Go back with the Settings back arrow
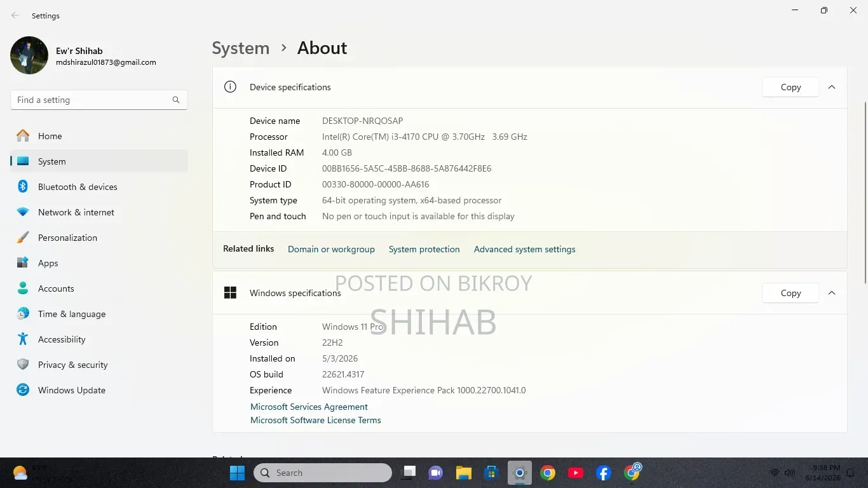The height and width of the screenshot is (488, 868). click(x=15, y=15)
